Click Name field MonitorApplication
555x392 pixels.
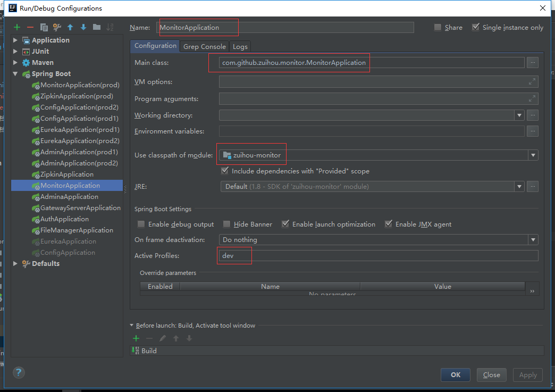(x=285, y=27)
